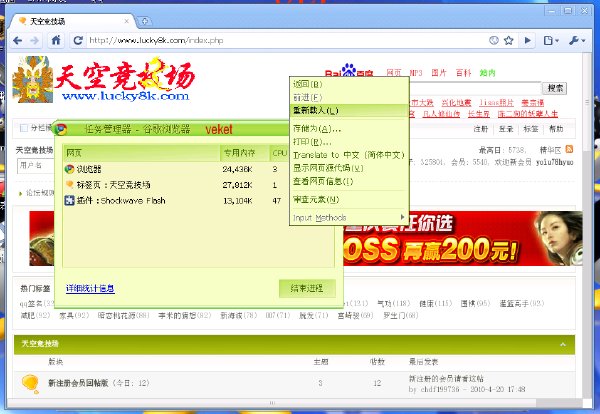
Task: Click the forum bubble icon beside 新注册会员回帖版
Action: 31,383
